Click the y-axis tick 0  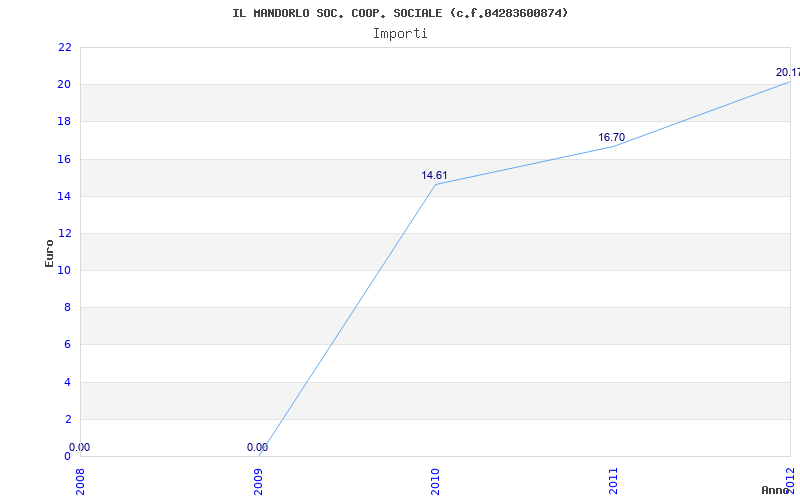coord(68,456)
